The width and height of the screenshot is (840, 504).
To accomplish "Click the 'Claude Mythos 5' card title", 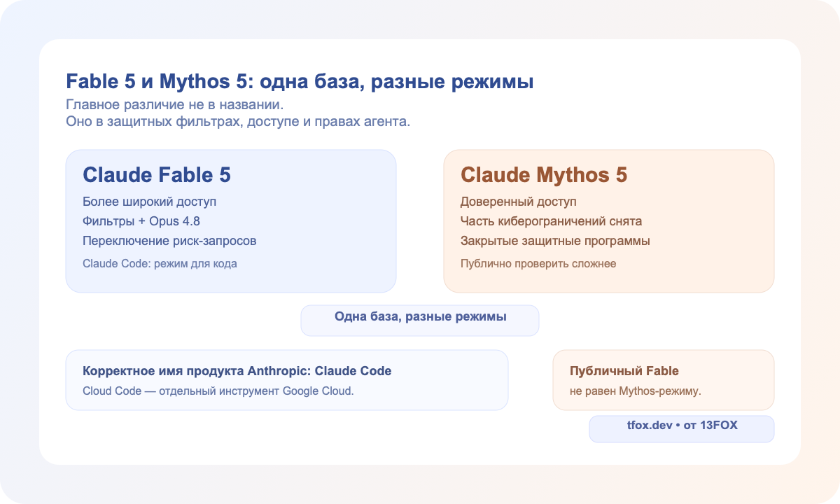I will point(544,175).
